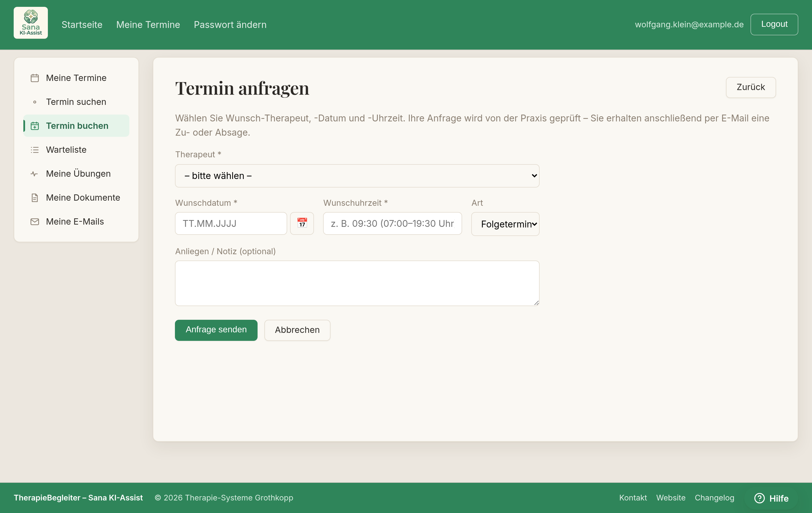Image resolution: width=812 pixels, height=513 pixels.
Task: Open Warteliste from the sidebar
Action: click(x=76, y=150)
